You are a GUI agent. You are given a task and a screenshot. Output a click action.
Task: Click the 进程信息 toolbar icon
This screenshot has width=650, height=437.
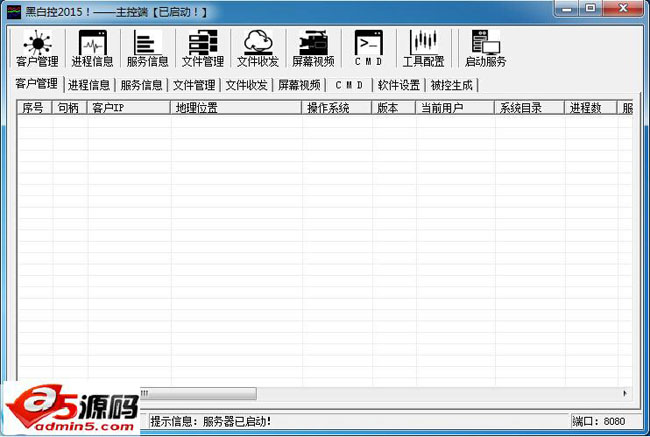[x=92, y=48]
